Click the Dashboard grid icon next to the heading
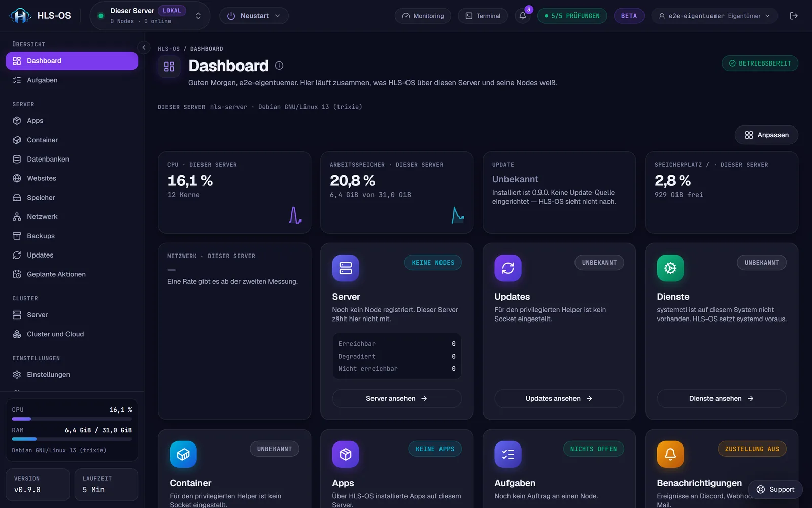Image resolution: width=812 pixels, height=508 pixels. coord(169,67)
